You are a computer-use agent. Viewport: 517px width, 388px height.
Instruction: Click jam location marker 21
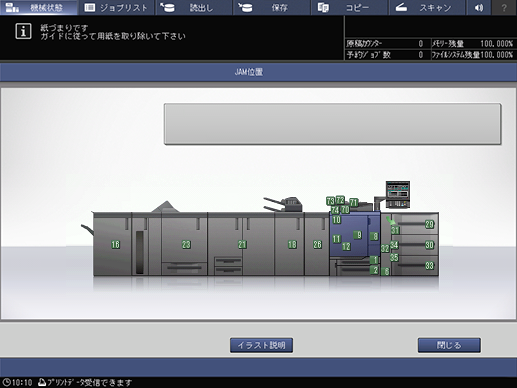tap(242, 244)
